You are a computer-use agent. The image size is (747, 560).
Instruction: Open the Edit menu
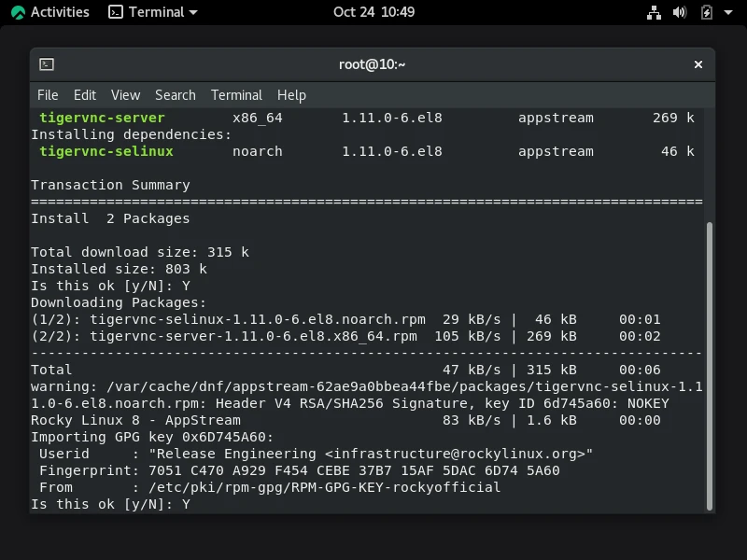[x=84, y=94]
